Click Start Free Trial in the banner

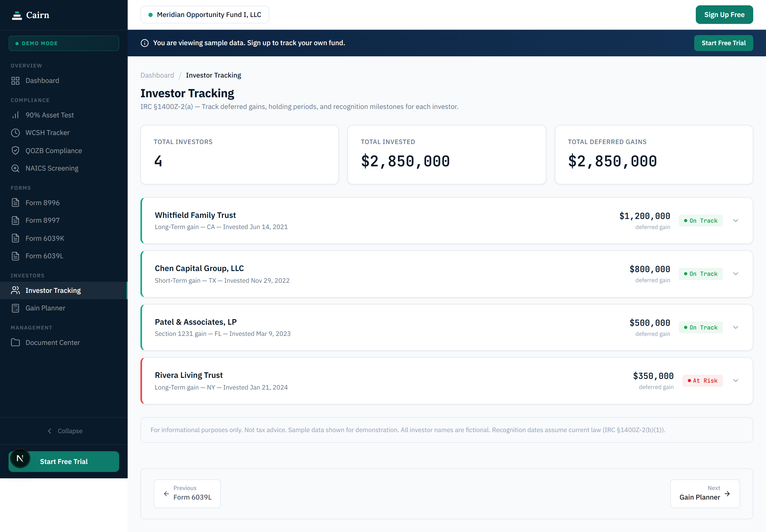click(723, 43)
